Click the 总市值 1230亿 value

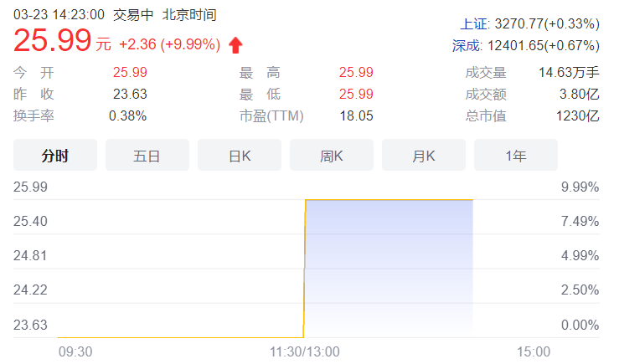[578, 116]
